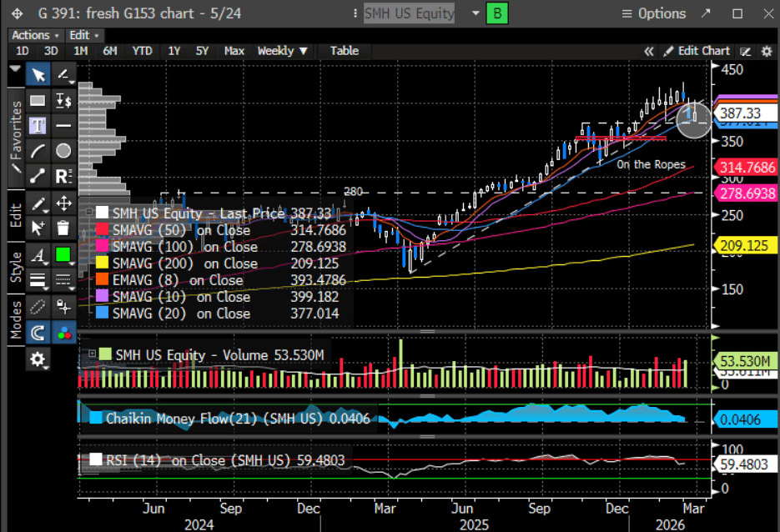Click the trash delete annotation icon
Image resolution: width=780 pixels, height=532 pixels.
(63, 228)
